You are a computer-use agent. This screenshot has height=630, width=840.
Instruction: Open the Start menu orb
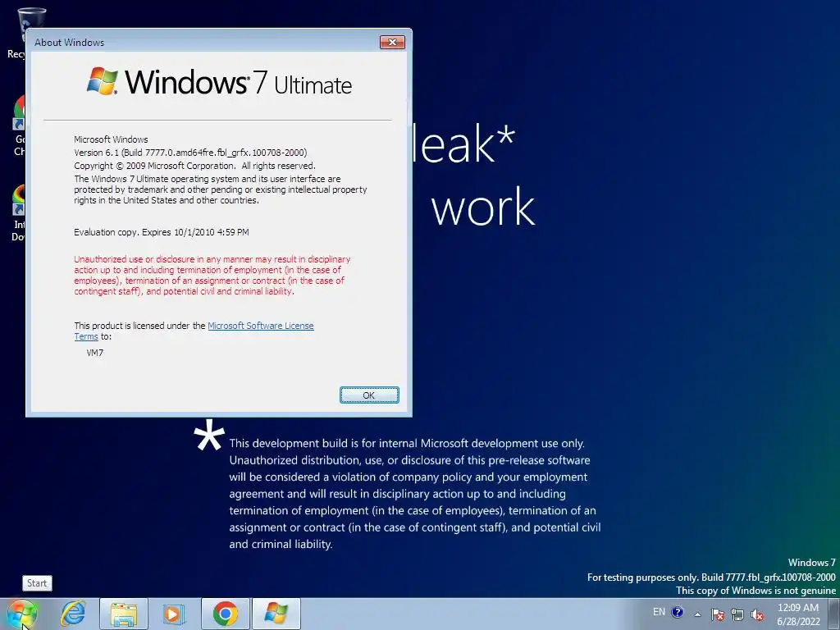point(22,614)
